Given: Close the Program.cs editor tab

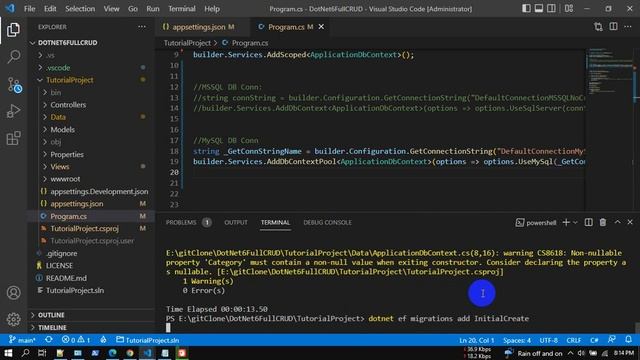Looking at the screenshot, I should [x=321, y=27].
